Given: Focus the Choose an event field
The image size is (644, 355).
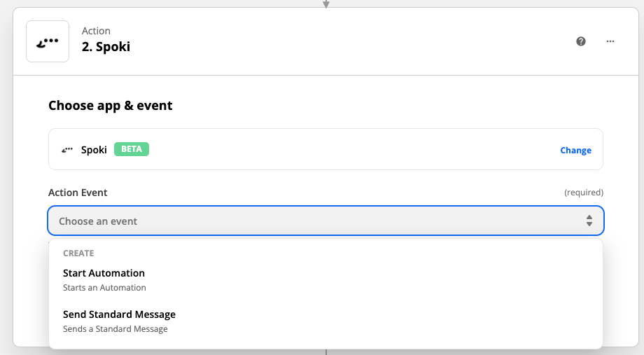Looking at the screenshot, I should (308, 221).
